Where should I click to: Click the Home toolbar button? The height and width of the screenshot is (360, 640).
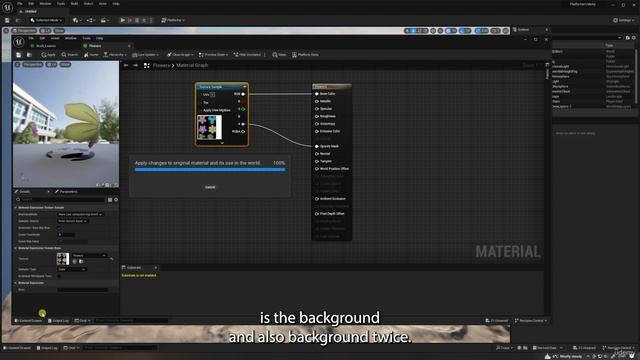91,55
